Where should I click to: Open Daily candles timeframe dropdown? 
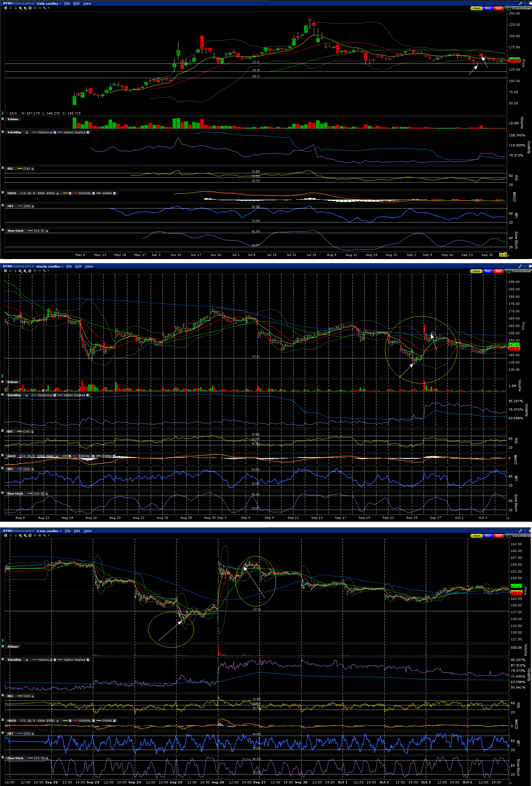(x=49, y=3)
